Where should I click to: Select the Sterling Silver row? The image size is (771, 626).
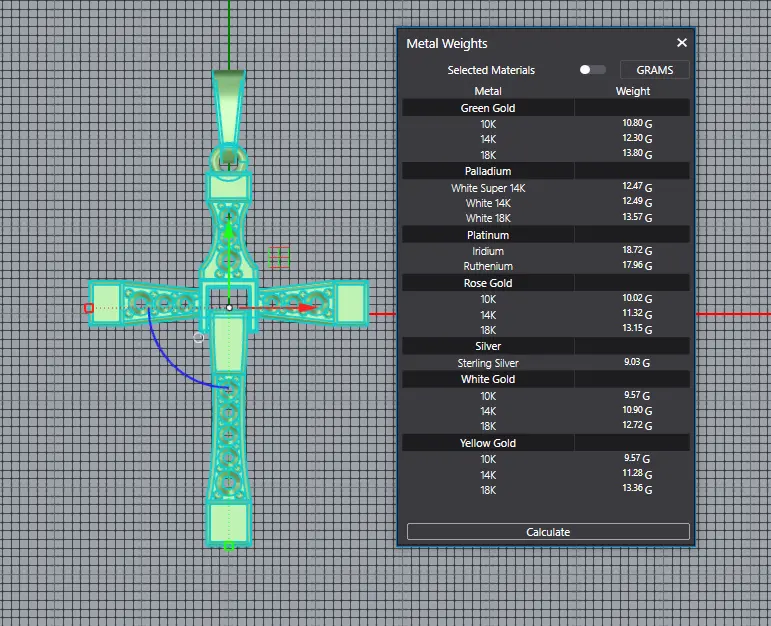pos(488,363)
